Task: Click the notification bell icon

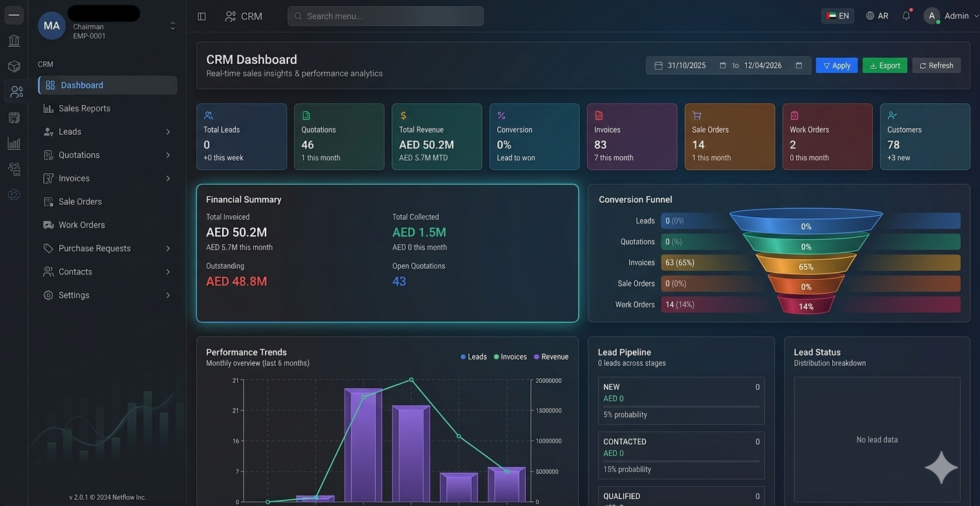Action: (x=906, y=16)
